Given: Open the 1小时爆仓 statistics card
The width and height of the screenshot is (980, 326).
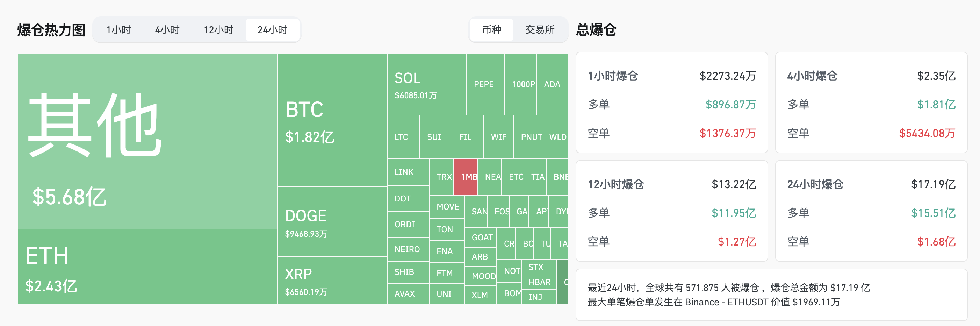Looking at the screenshot, I should tap(671, 103).
